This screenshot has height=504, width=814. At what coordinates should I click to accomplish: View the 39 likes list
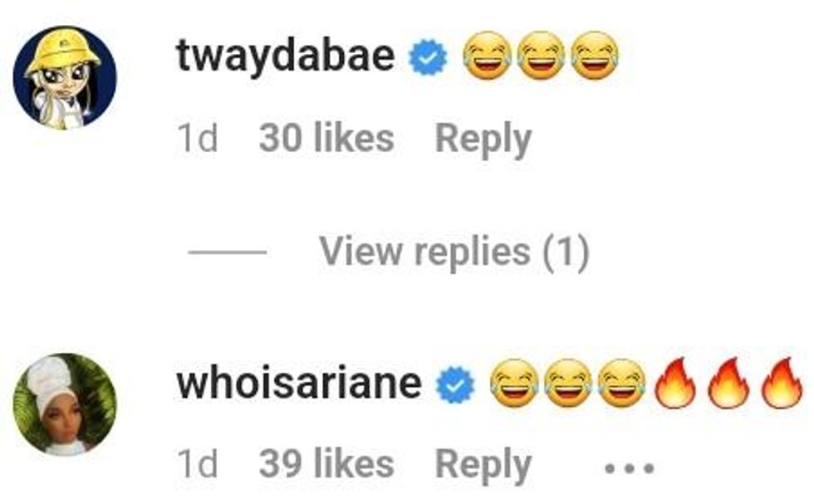point(326,463)
